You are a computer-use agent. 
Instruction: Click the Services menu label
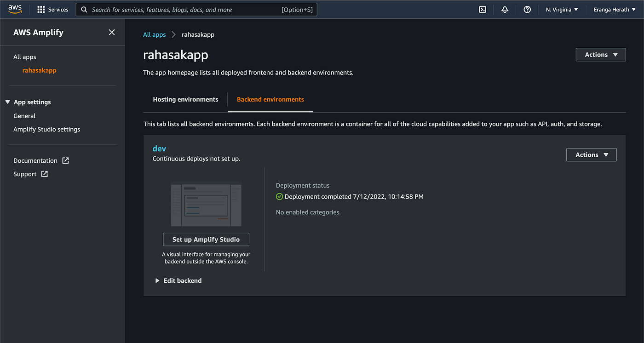click(58, 10)
